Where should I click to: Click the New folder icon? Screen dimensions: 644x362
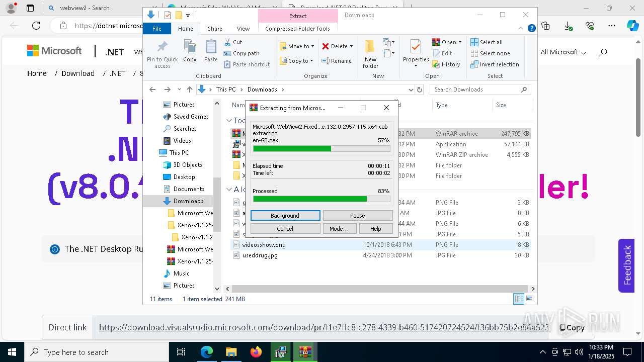click(370, 54)
